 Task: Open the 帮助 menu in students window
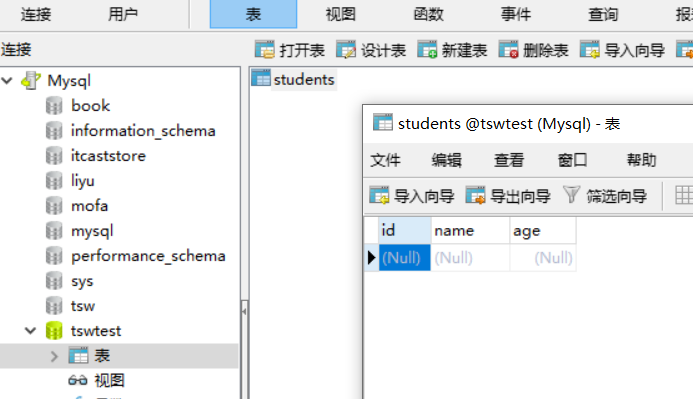(641, 160)
